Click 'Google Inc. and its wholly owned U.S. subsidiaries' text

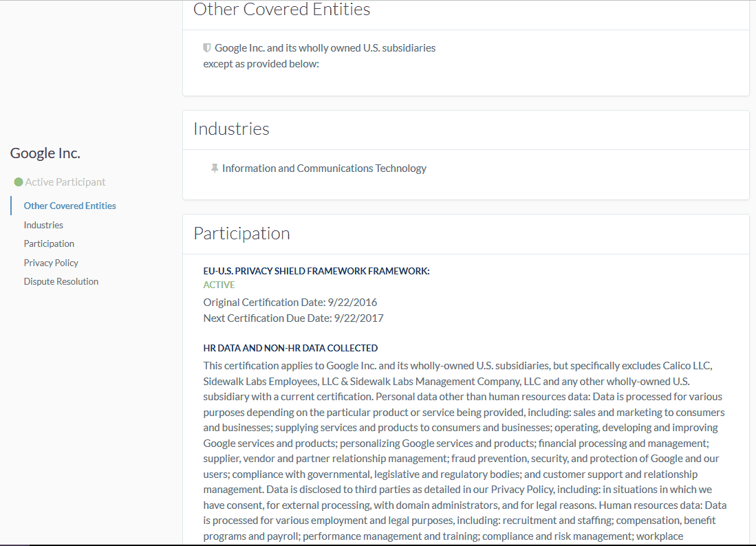(x=325, y=47)
